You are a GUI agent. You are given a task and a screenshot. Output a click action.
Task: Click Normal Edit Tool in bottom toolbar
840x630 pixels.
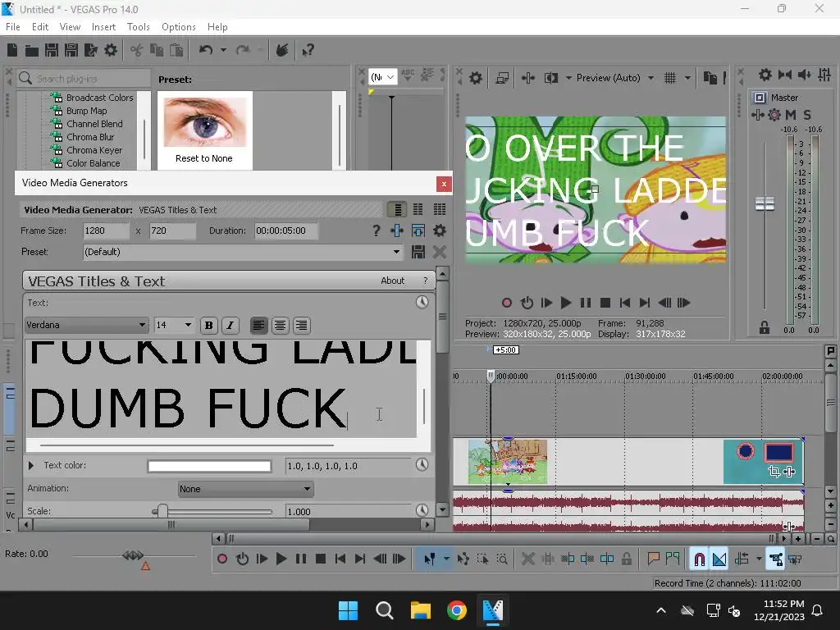coord(430,559)
